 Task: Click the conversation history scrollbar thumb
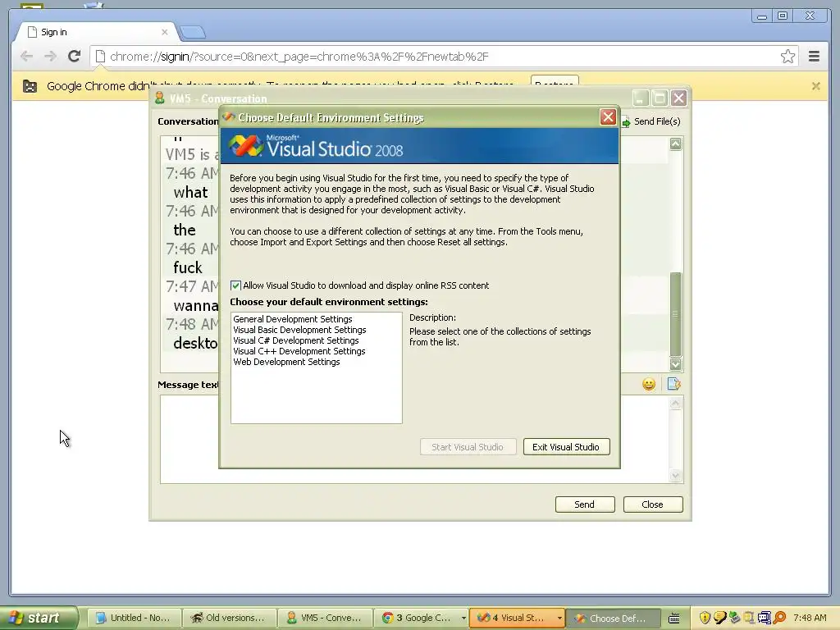tap(676, 314)
